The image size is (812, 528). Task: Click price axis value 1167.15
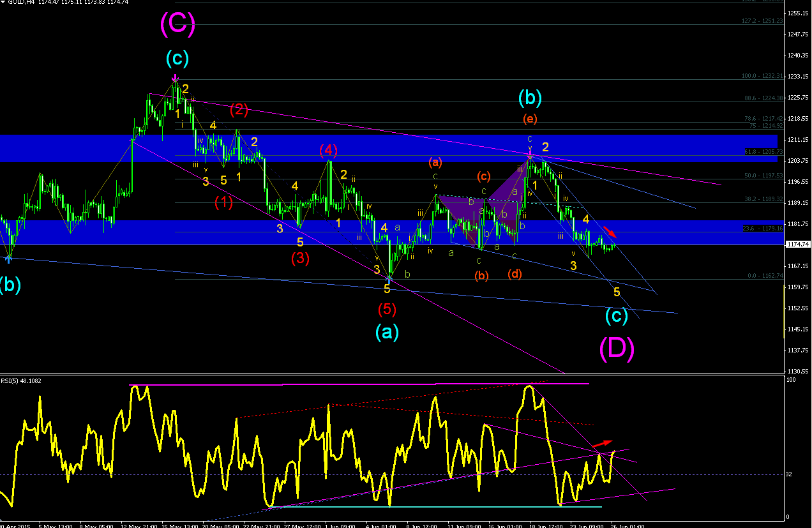[798, 266]
